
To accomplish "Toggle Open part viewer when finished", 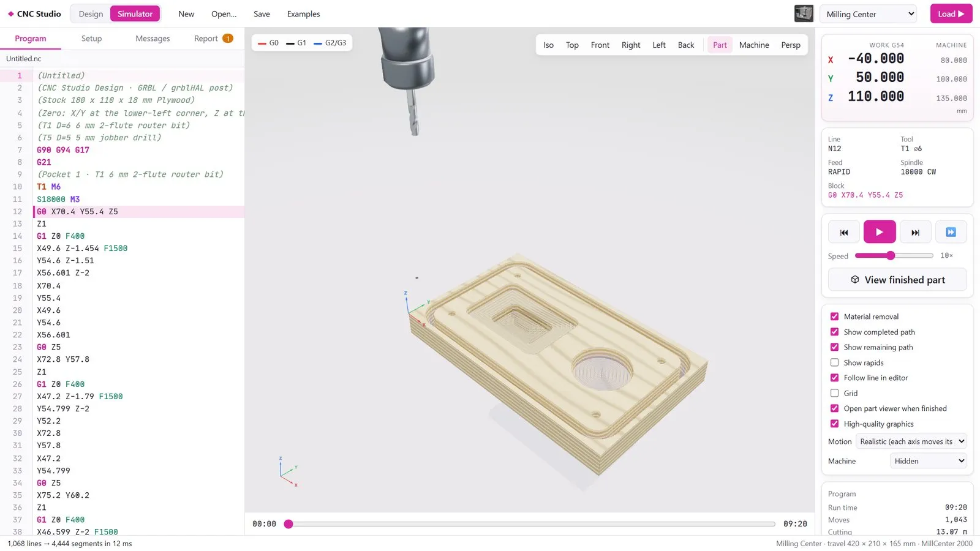I will pyautogui.click(x=834, y=408).
